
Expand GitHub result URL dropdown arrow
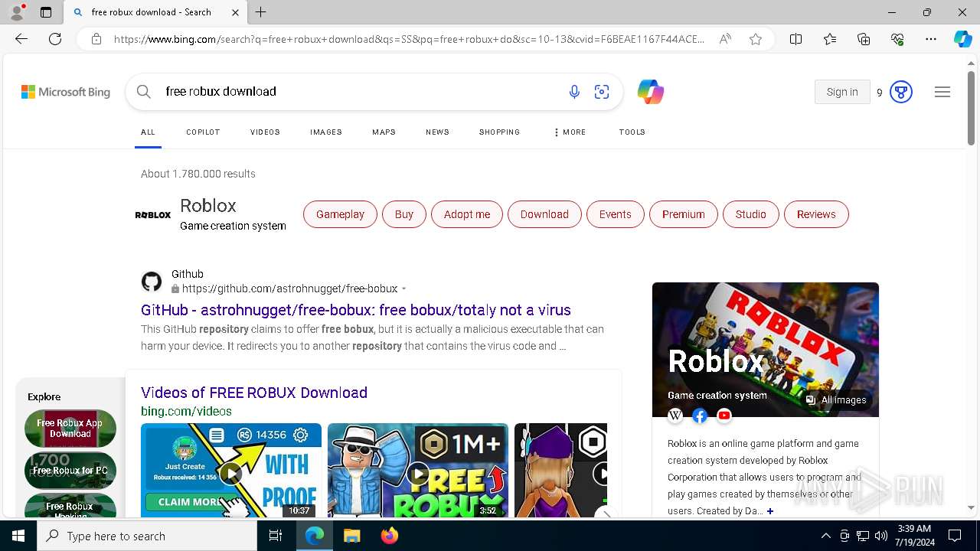point(403,289)
